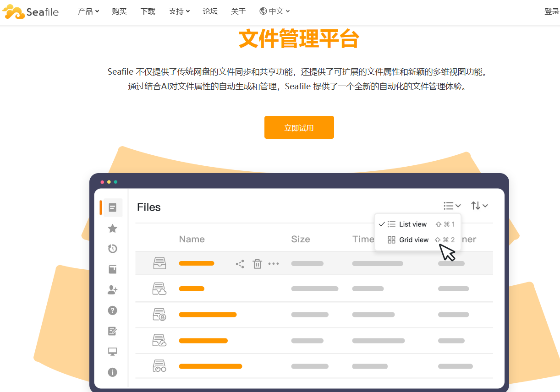Expand the 产品 dropdown menu
Image resolution: width=560 pixels, height=392 pixels.
(x=88, y=11)
